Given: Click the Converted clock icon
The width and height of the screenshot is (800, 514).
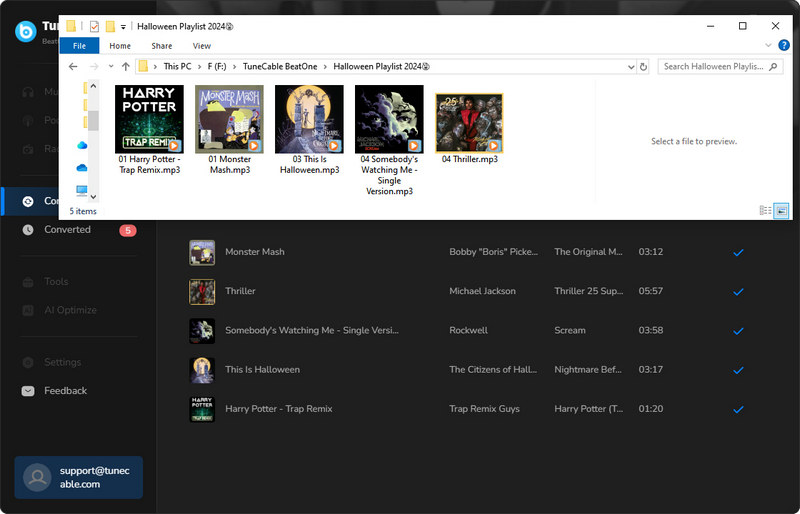Looking at the screenshot, I should click(28, 230).
